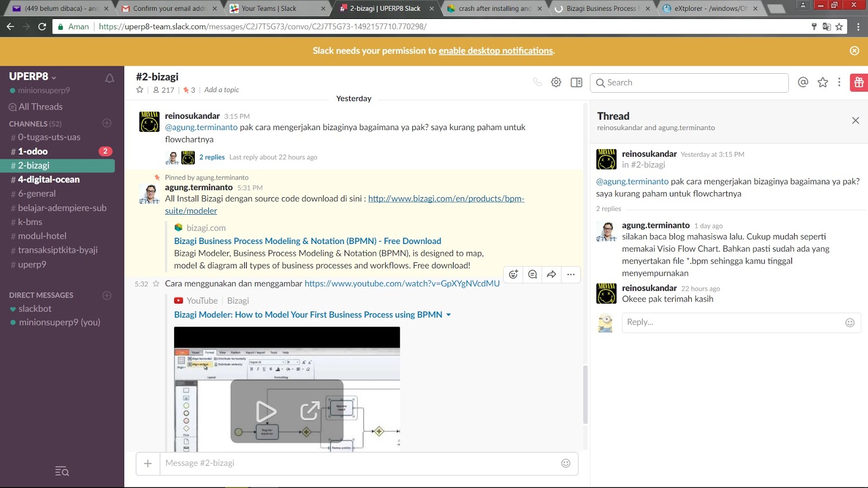Viewport: 868px width, 488px height.
Task: Share the YouTube message with arrow icon
Action: tap(552, 274)
